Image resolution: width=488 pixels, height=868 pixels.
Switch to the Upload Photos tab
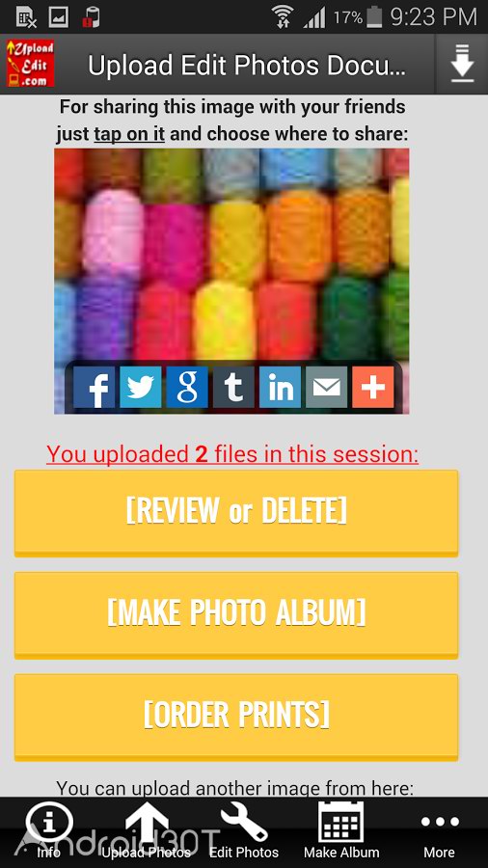point(146,829)
